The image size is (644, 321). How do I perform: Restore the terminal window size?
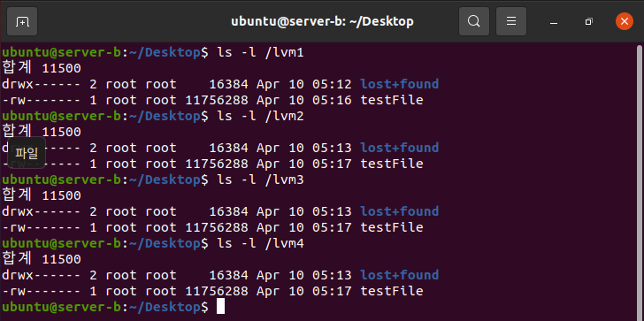[589, 21]
